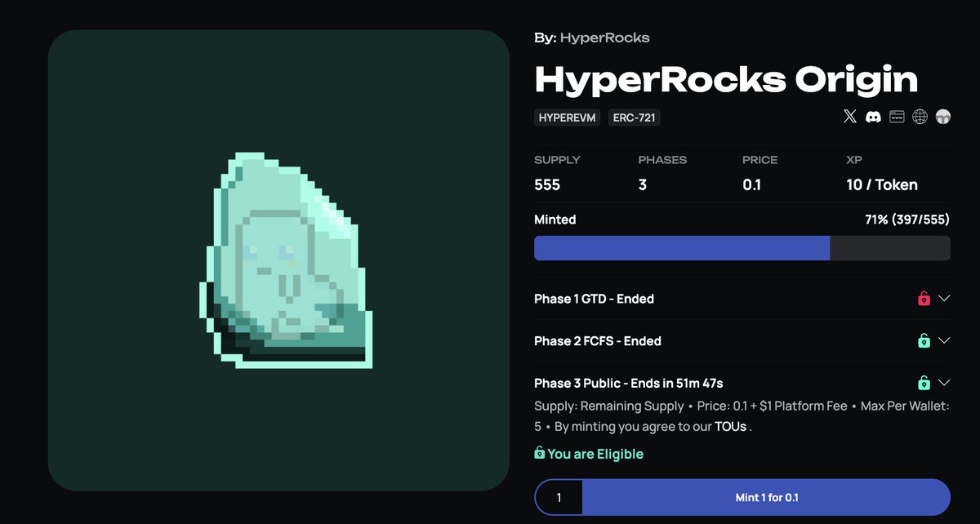Viewport: 980px width, 524px height.
Task: Click the HYPEREVM chain badge
Action: tap(568, 118)
